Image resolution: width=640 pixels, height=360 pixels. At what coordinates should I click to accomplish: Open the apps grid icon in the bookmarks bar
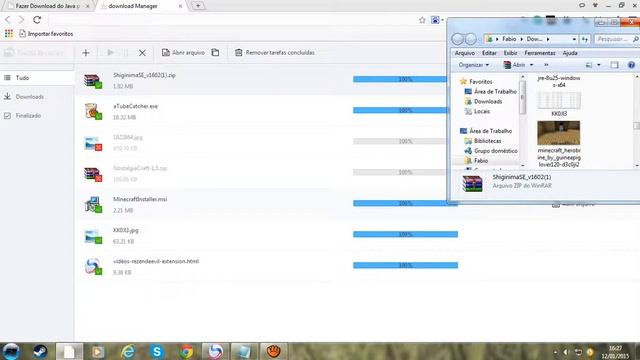click(9, 33)
